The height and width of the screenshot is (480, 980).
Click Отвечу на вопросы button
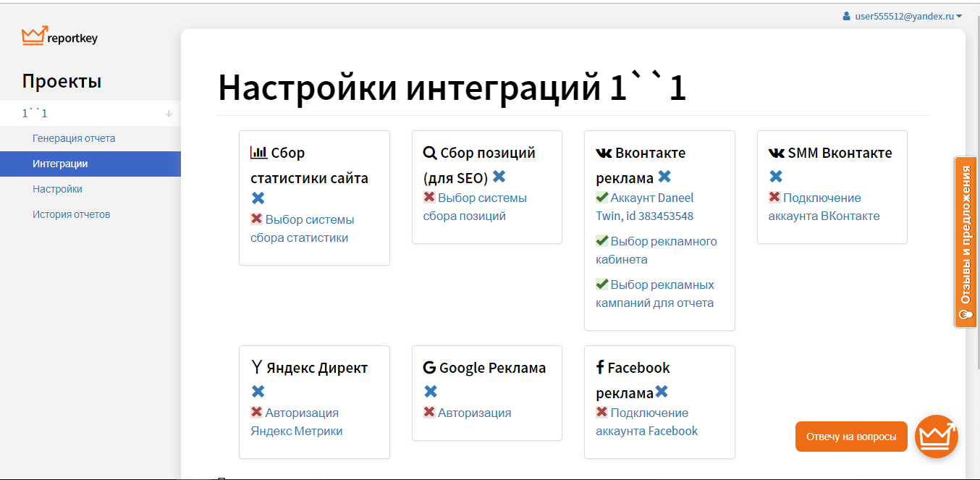(850, 437)
